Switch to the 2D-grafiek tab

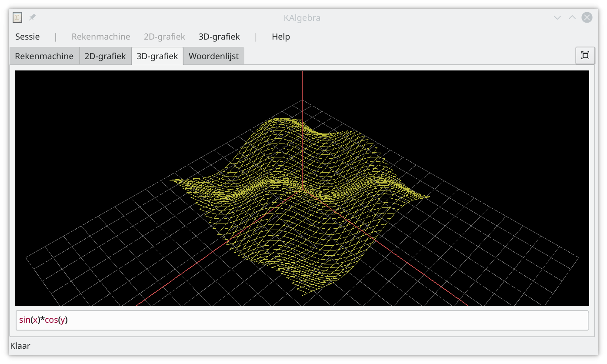point(105,56)
